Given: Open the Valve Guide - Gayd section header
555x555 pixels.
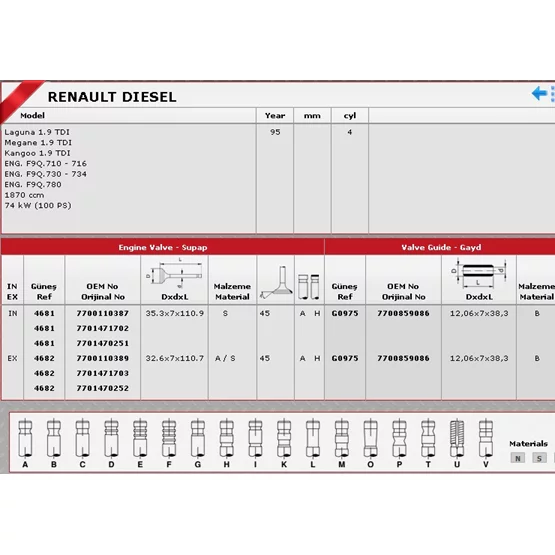Looking at the screenshot, I should tap(440, 247).
